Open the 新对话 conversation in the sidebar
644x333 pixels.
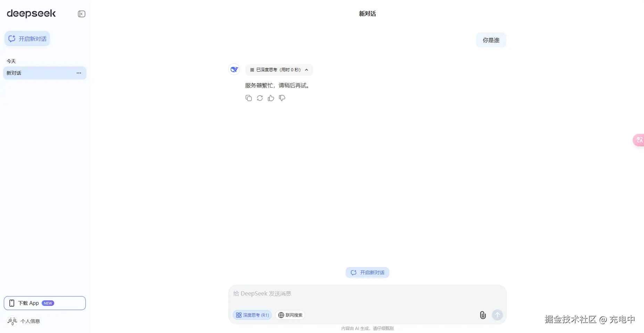pos(45,73)
